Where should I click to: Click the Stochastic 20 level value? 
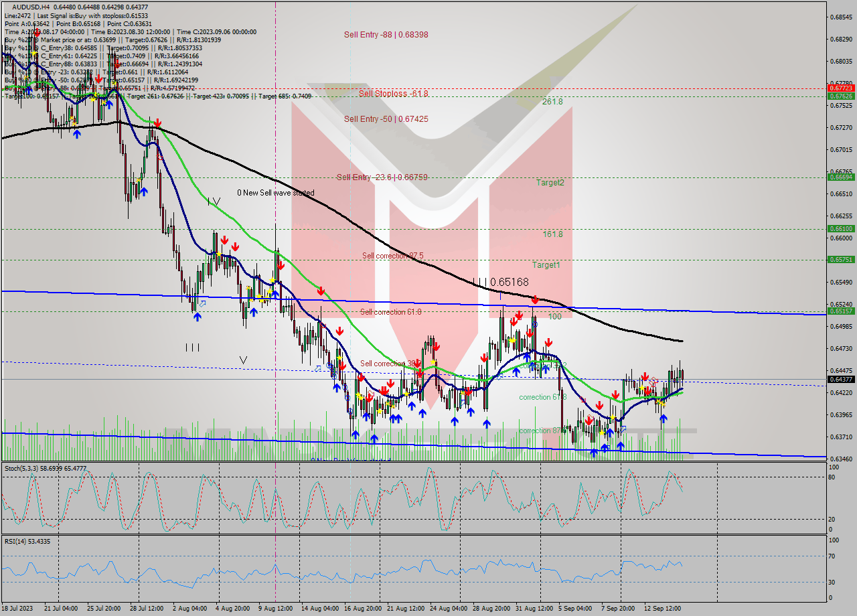833,520
